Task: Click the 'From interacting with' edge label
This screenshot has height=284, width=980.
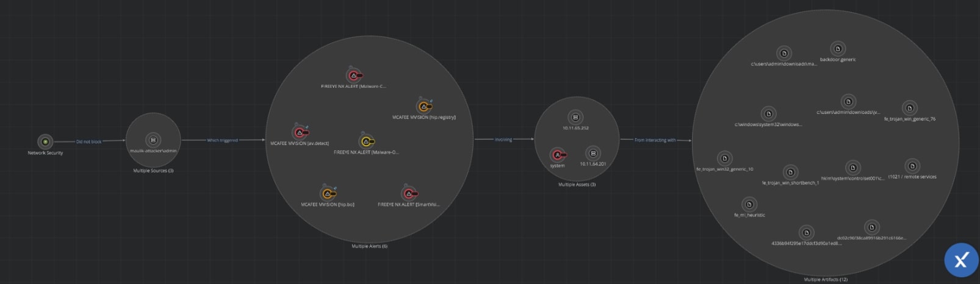Action: click(655, 140)
